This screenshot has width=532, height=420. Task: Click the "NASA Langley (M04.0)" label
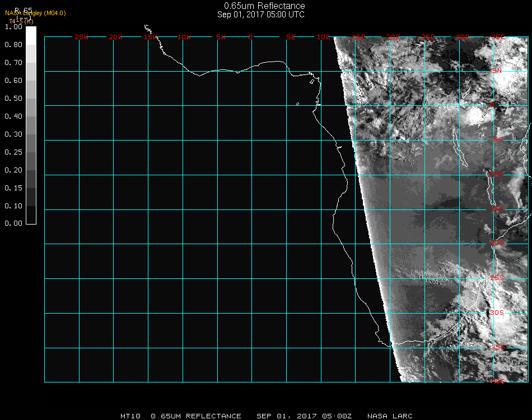pos(35,13)
